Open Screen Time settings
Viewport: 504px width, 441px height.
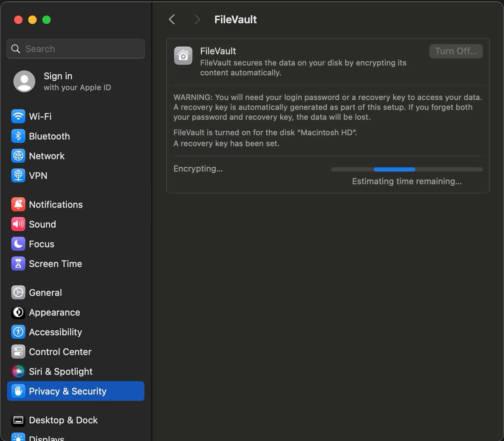pos(76,263)
